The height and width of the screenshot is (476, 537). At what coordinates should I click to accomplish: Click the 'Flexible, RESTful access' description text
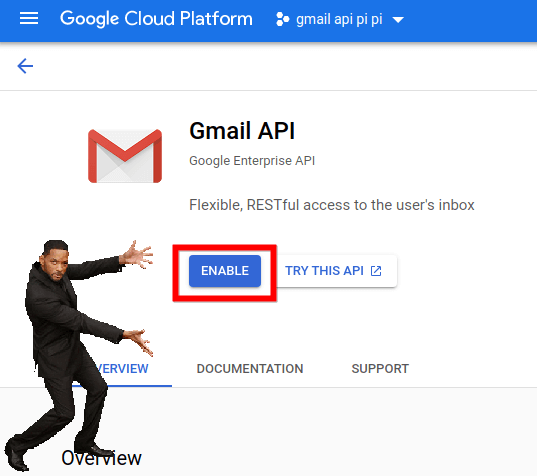point(332,205)
